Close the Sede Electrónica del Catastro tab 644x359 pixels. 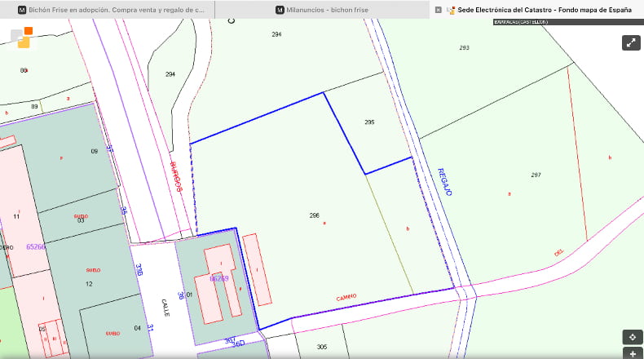(x=439, y=10)
